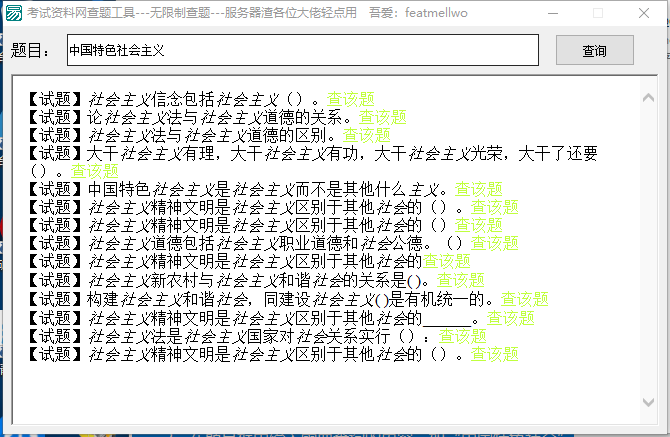Open 查该题 link after 而不是其他什么主义
Image resolution: width=670 pixels, height=437 pixels.
click(479, 189)
